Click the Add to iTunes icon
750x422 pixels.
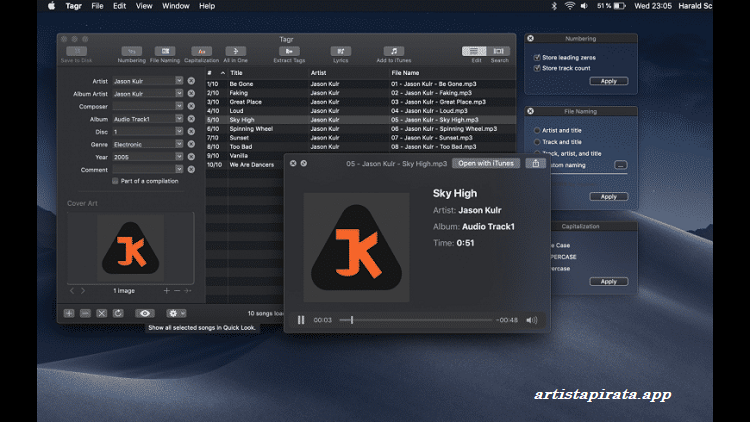click(393, 50)
